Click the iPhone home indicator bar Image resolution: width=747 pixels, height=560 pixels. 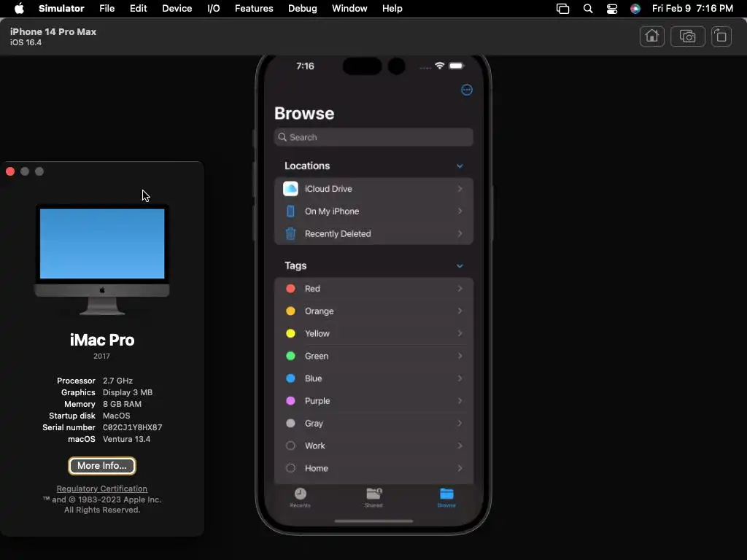373,521
